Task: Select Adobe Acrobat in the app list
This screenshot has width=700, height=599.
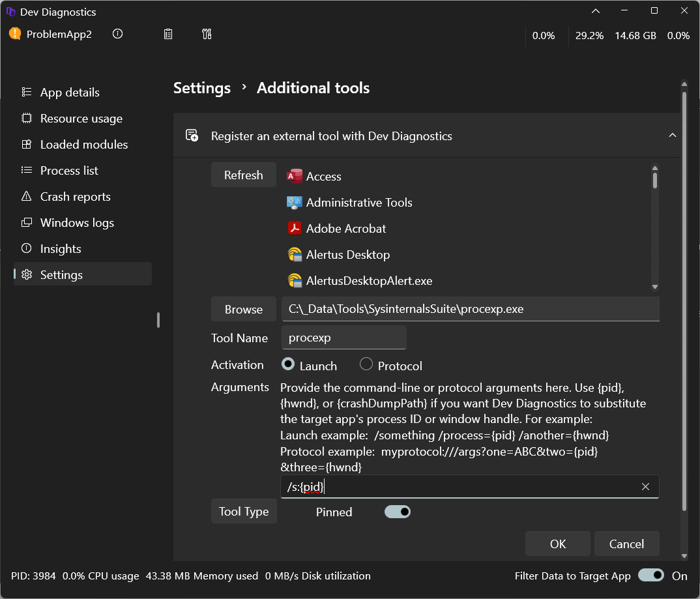Action: (x=467, y=228)
